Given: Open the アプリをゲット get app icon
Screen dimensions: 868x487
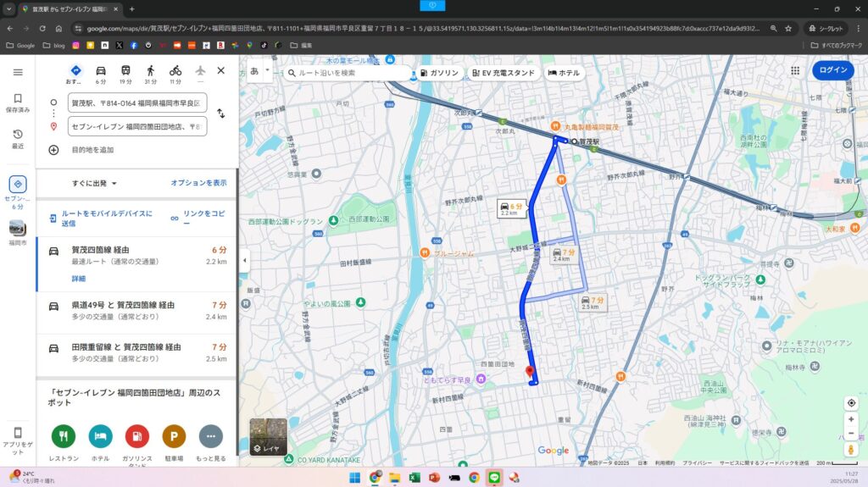Looking at the screenshot, I should tap(18, 440).
